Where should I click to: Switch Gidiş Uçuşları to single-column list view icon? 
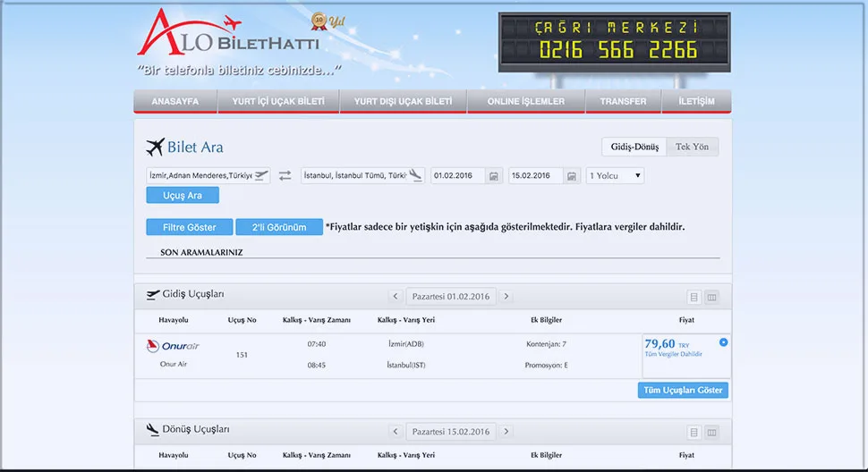pyautogui.click(x=694, y=298)
